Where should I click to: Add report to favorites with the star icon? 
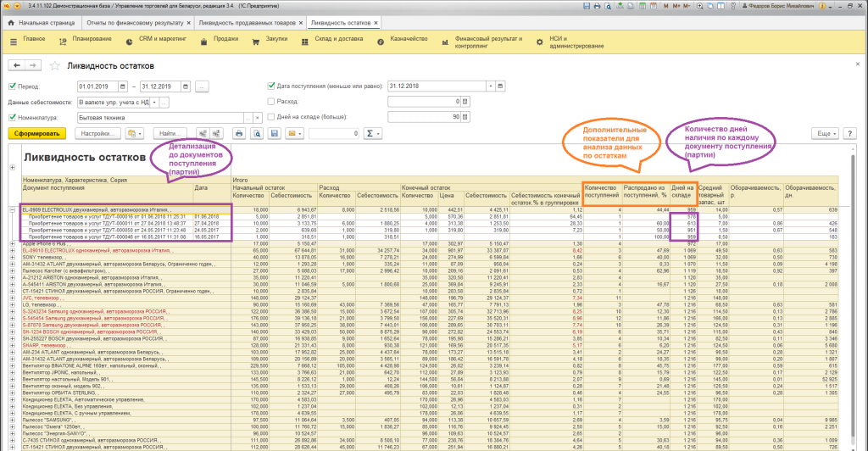[x=55, y=66]
